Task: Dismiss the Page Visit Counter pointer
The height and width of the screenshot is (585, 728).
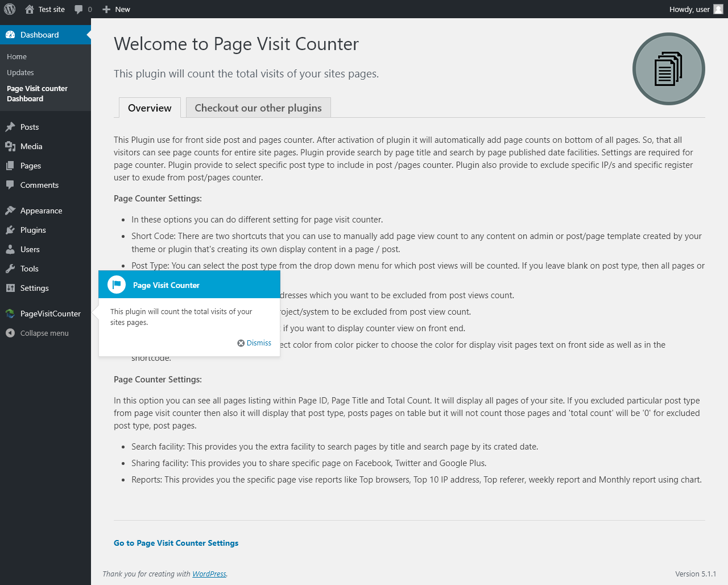Action: click(x=254, y=343)
